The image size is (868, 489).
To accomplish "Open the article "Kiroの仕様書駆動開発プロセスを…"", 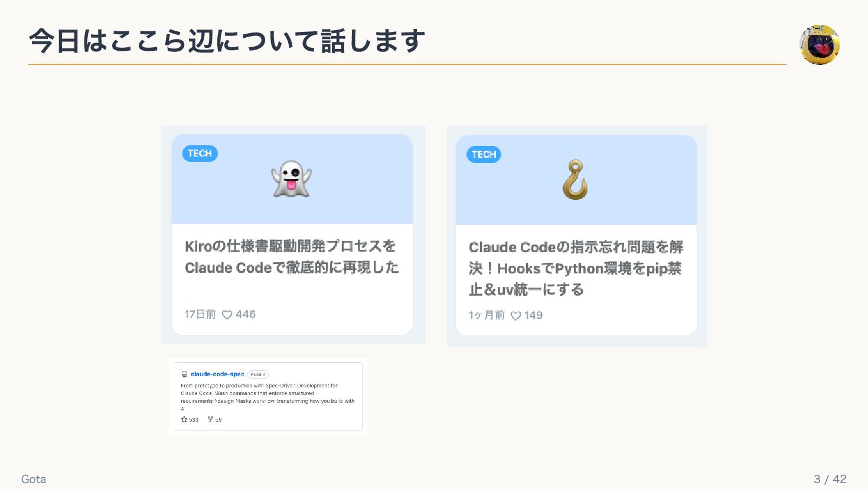I will [x=292, y=257].
